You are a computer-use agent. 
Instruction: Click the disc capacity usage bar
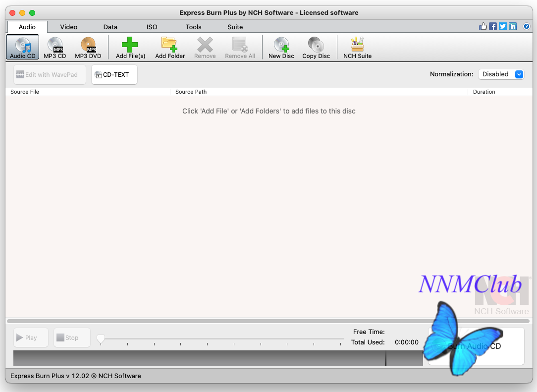pos(218,358)
